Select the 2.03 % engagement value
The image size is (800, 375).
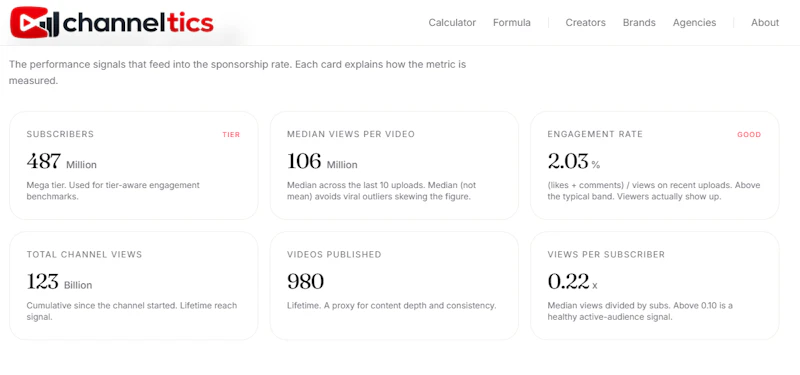[573, 162]
